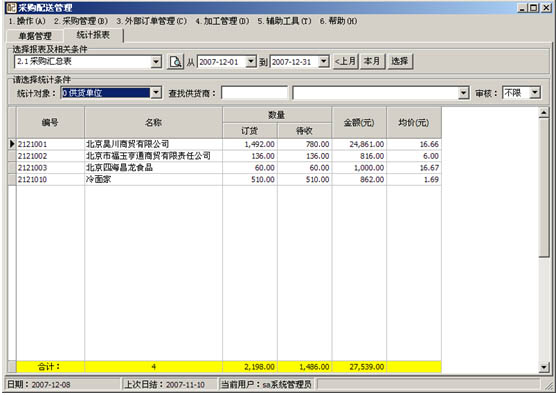Click the 待收 column header
Screen dimensions: 556x395
(x=305, y=131)
